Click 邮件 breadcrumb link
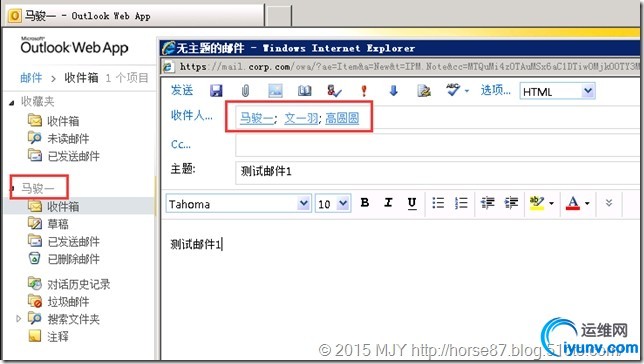 pos(32,78)
